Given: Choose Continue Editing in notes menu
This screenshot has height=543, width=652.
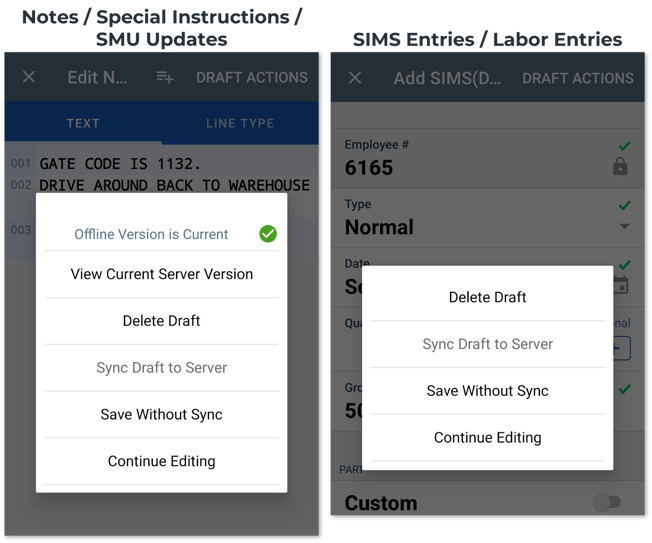Looking at the screenshot, I should [x=162, y=461].
